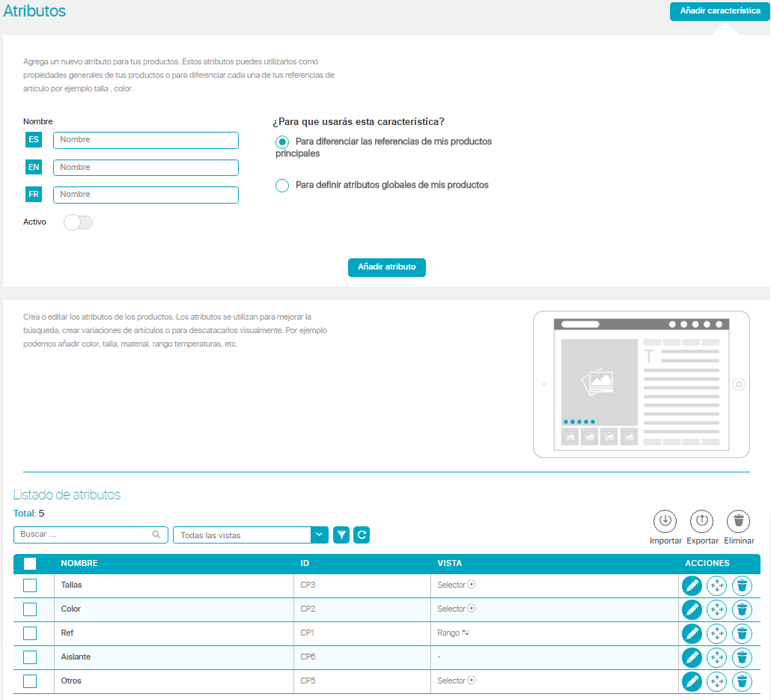Move the Otros attribute row
This screenshot has width=771, height=700.
717,681
